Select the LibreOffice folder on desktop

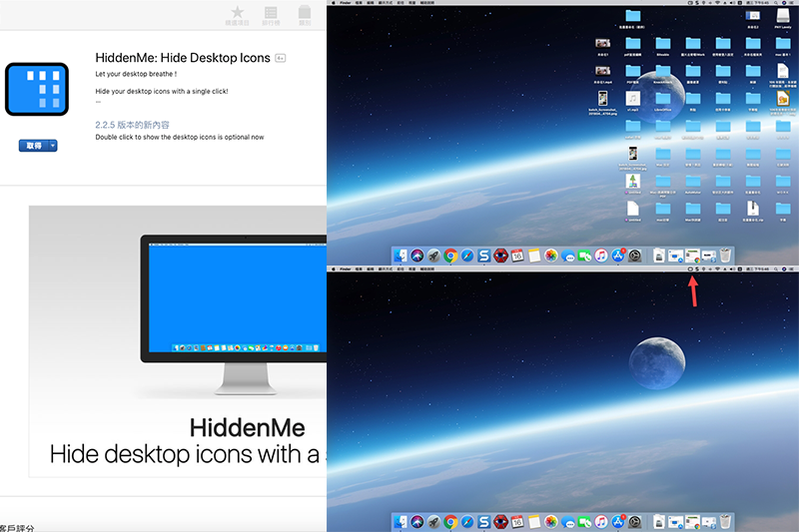pos(663,101)
